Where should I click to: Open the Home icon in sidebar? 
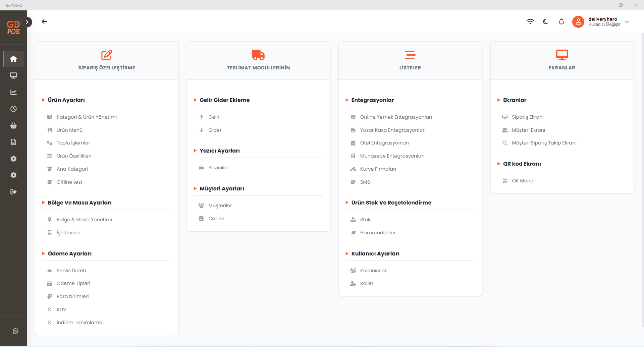point(13,59)
